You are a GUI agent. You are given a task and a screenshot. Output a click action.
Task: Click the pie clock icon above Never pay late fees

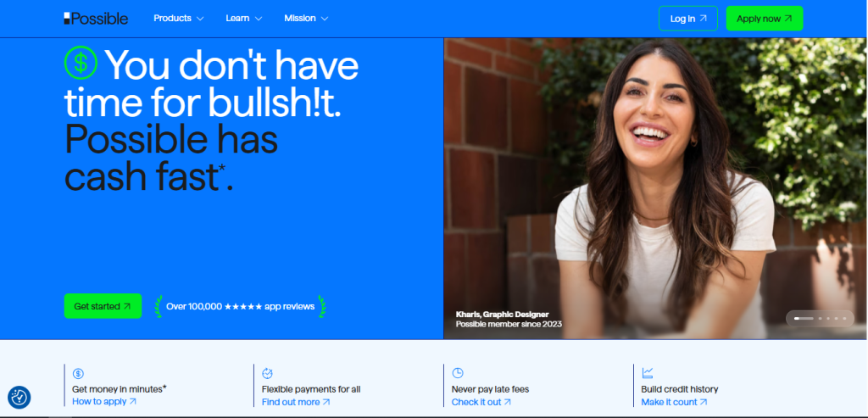tap(457, 373)
